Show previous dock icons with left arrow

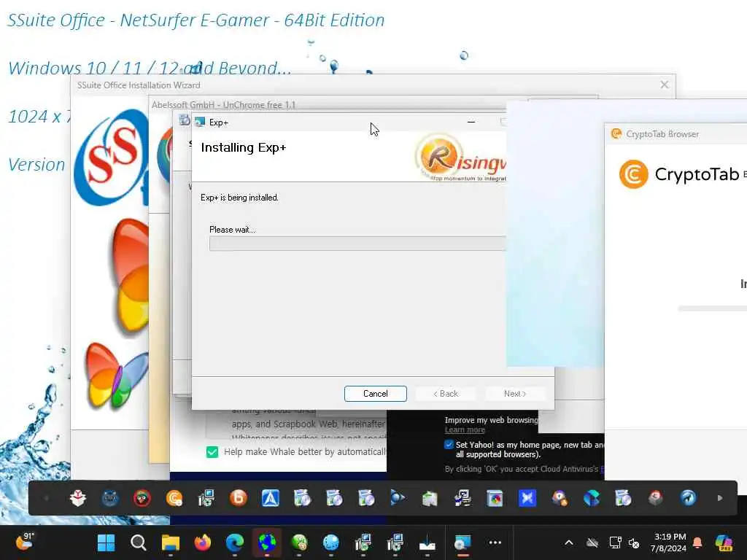[x=46, y=498]
